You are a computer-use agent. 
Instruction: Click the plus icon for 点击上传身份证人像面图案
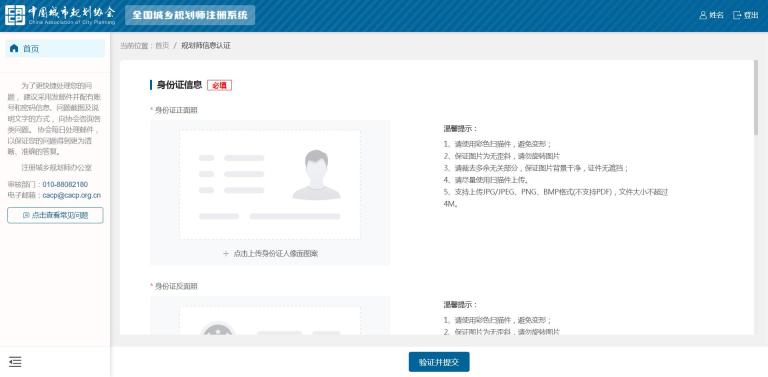(226, 254)
